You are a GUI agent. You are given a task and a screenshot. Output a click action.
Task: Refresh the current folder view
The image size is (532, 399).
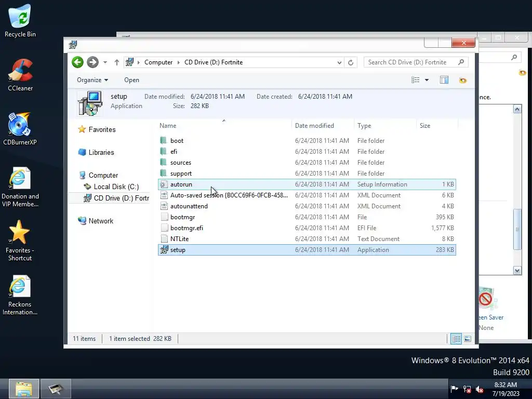pyautogui.click(x=351, y=62)
